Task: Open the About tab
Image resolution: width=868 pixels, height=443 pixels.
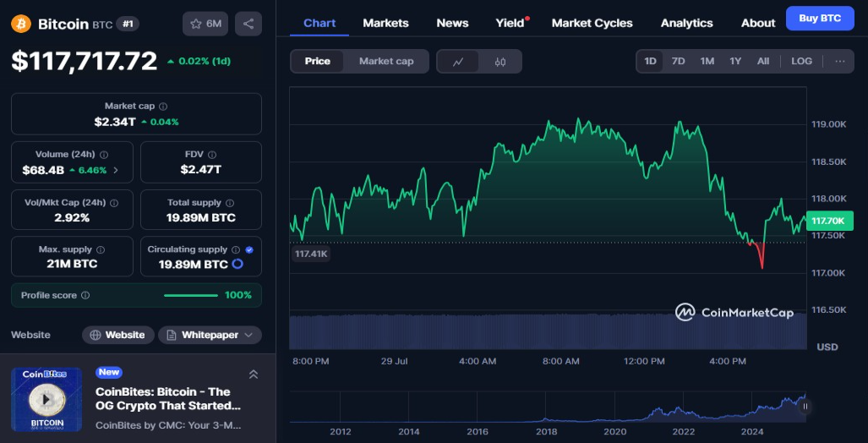Action: 758,24
